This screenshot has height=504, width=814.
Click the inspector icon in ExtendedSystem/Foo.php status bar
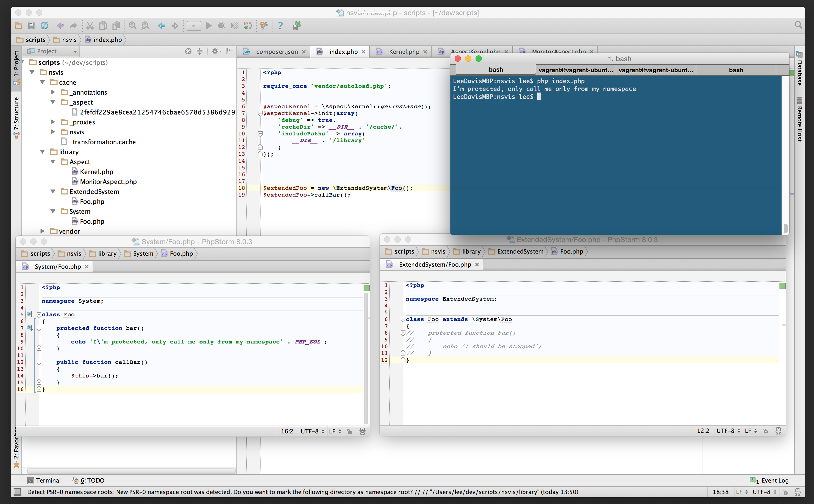(x=778, y=431)
